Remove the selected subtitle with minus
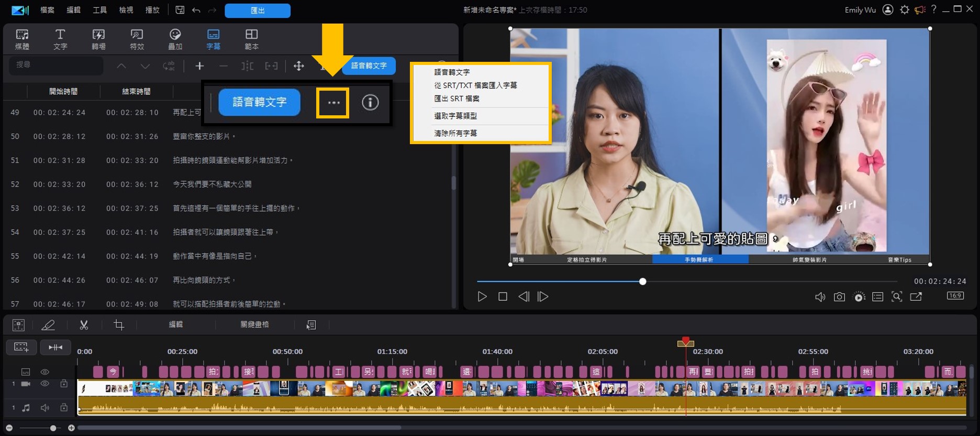980x436 pixels. pyautogui.click(x=223, y=66)
